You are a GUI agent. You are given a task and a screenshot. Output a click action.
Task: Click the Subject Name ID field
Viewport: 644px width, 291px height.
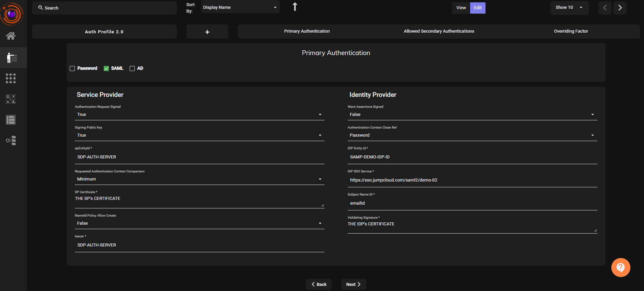click(x=472, y=203)
